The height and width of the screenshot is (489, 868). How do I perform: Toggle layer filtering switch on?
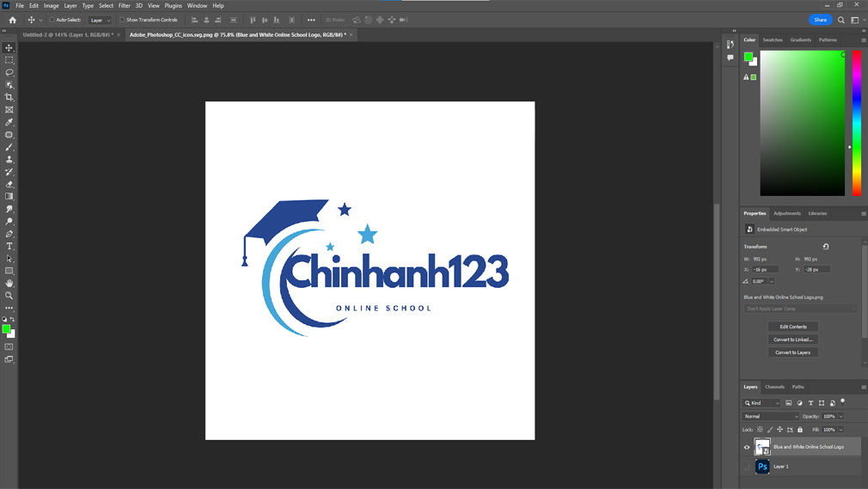(x=842, y=402)
